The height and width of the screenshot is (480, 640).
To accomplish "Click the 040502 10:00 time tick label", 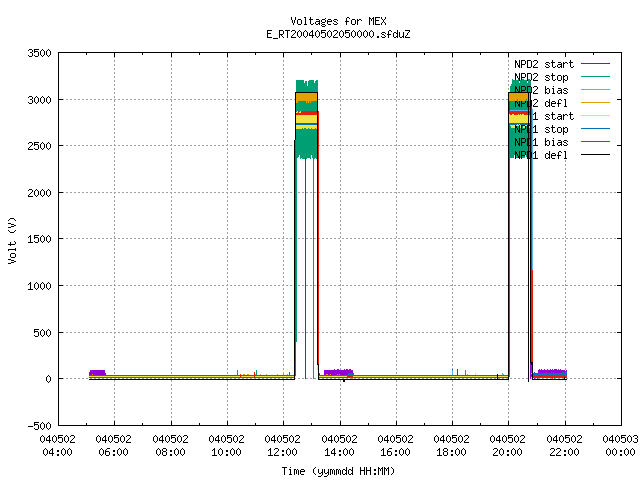I will tap(227, 446).
